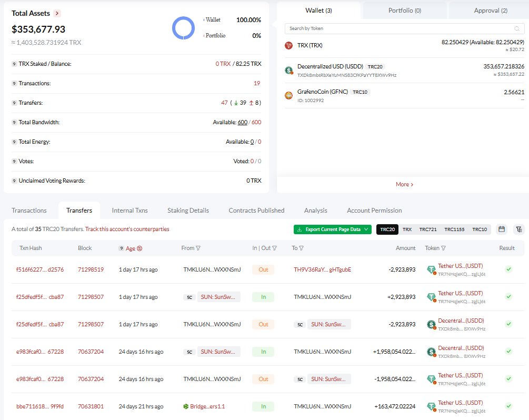The image size is (529, 420).
Task: Click Track this account's counterparties link
Action: pos(127,229)
